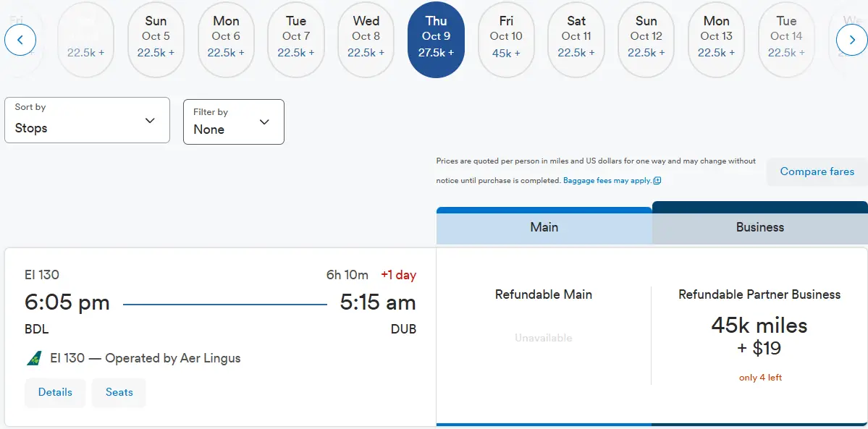This screenshot has height=429, width=868.
Task: Click the Aer Lingus shamrock logo
Action: (x=34, y=358)
